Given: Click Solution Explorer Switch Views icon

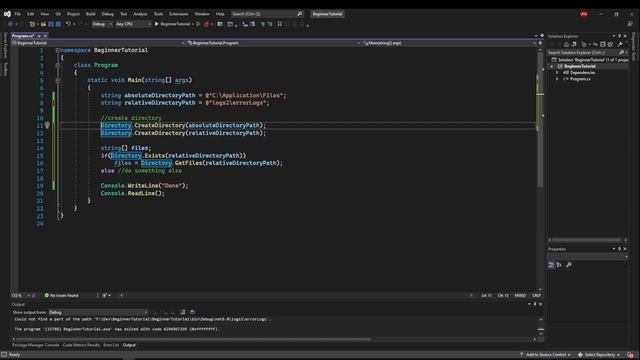Looking at the screenshot, I should (574, 44).
